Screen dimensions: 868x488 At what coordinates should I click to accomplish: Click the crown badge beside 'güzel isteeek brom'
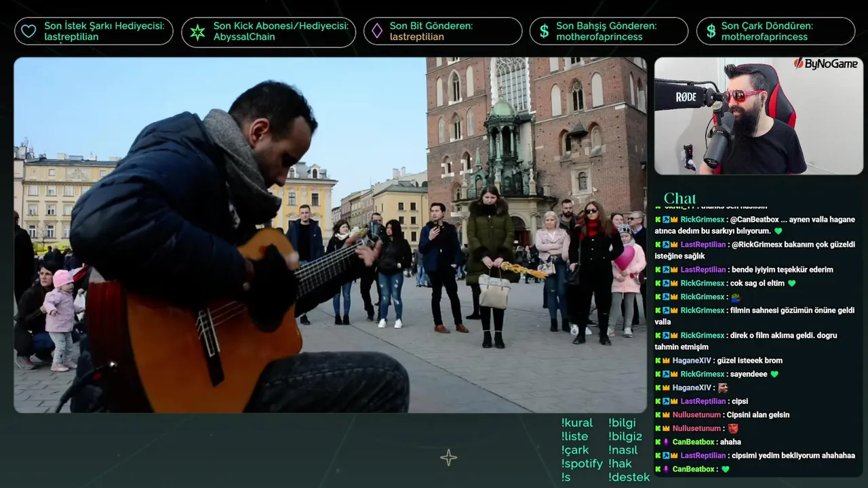point(666,361)
